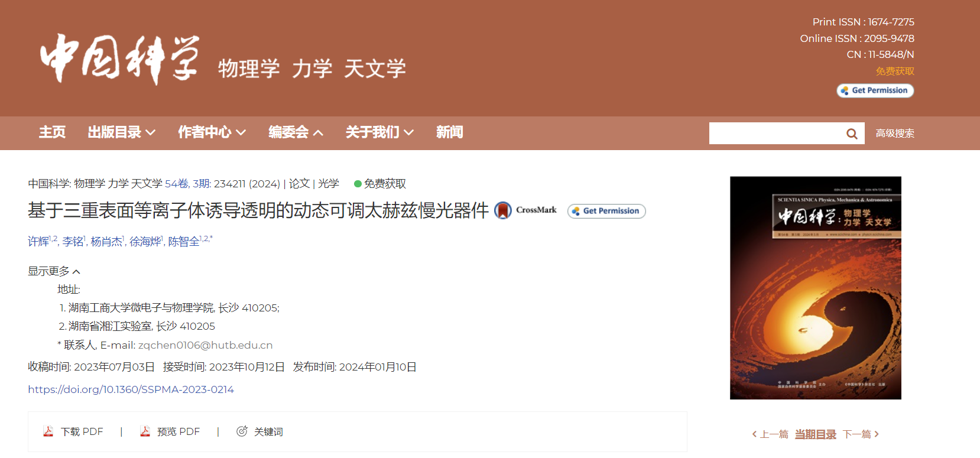Click the 预览 PDF preview icon

click(145, 431)
